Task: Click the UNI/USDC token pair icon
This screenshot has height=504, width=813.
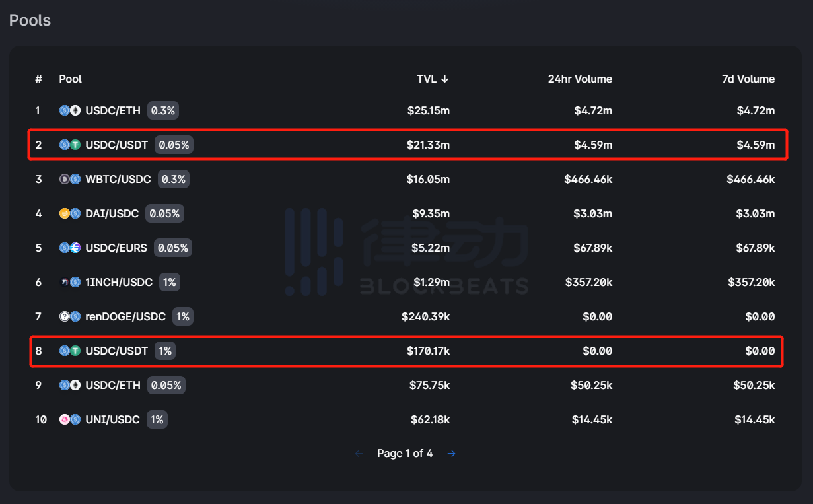Action: click(70, 419)
